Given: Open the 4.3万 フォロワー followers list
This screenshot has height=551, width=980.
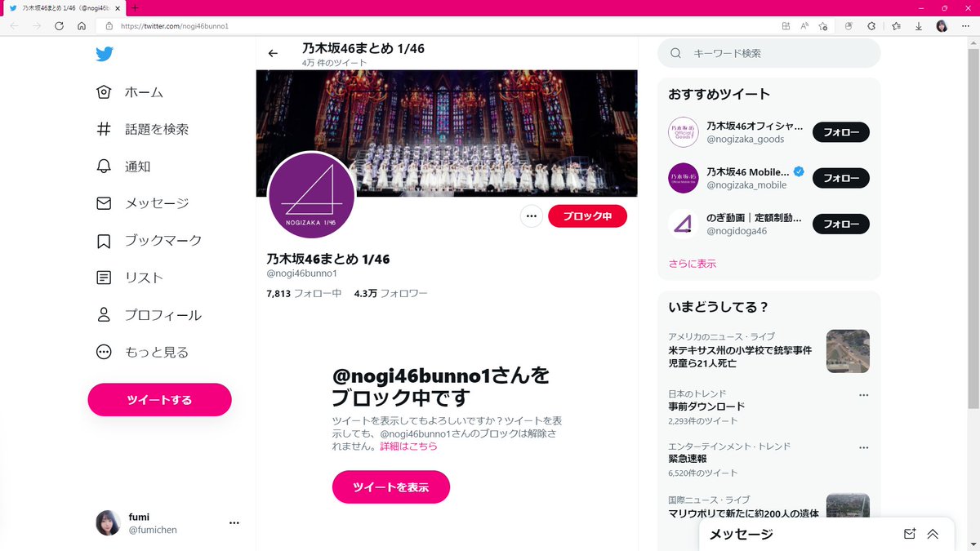Looking at the screenshot, I should coord(390,293).
